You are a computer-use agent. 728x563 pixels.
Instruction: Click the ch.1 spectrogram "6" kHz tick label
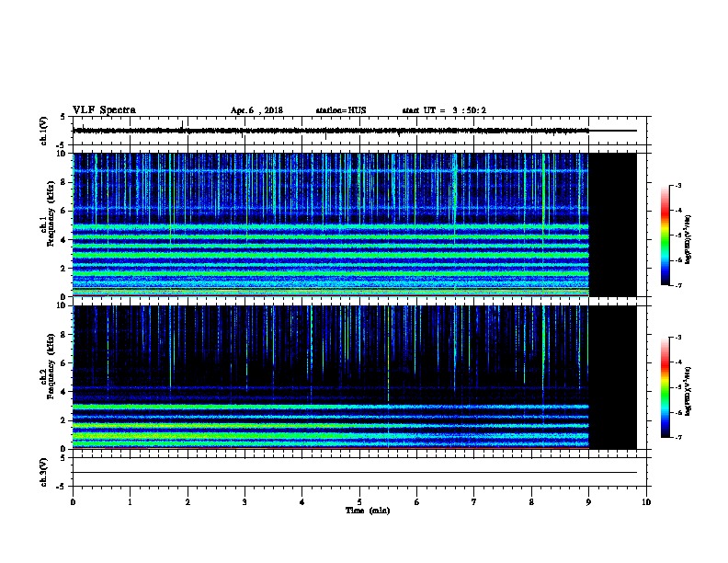click(63, 211)
